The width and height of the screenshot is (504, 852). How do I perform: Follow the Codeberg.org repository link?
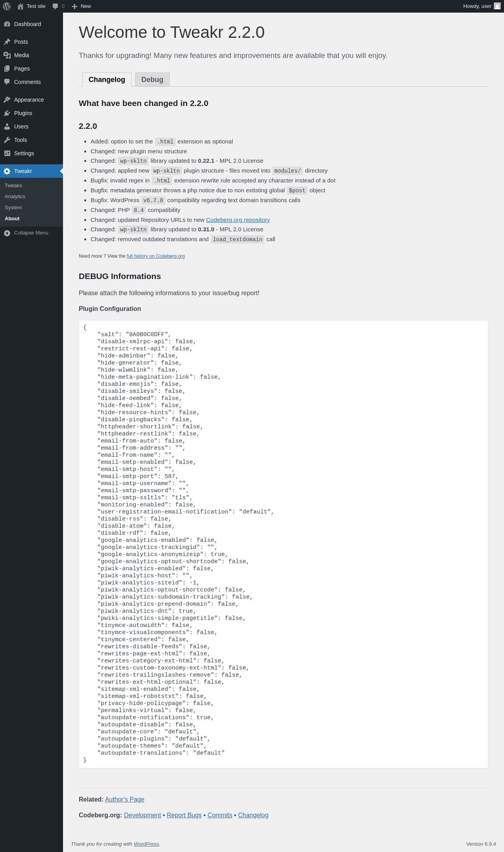coord(238,220)
